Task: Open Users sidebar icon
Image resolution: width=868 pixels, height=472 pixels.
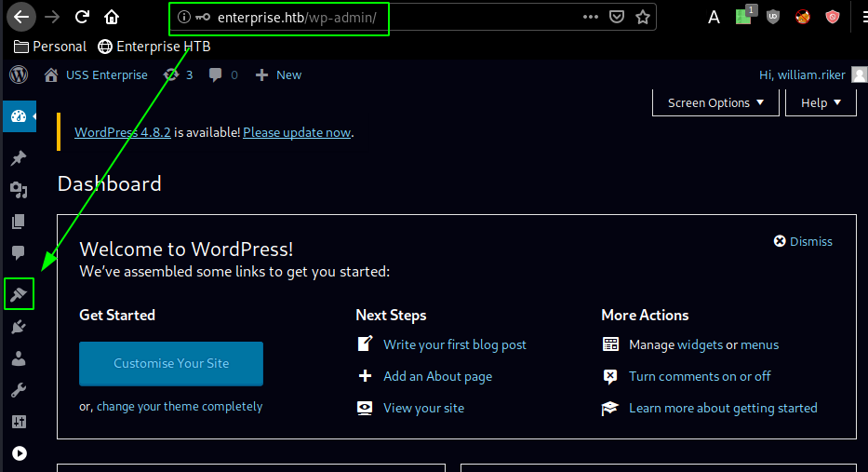Action: 19,358
